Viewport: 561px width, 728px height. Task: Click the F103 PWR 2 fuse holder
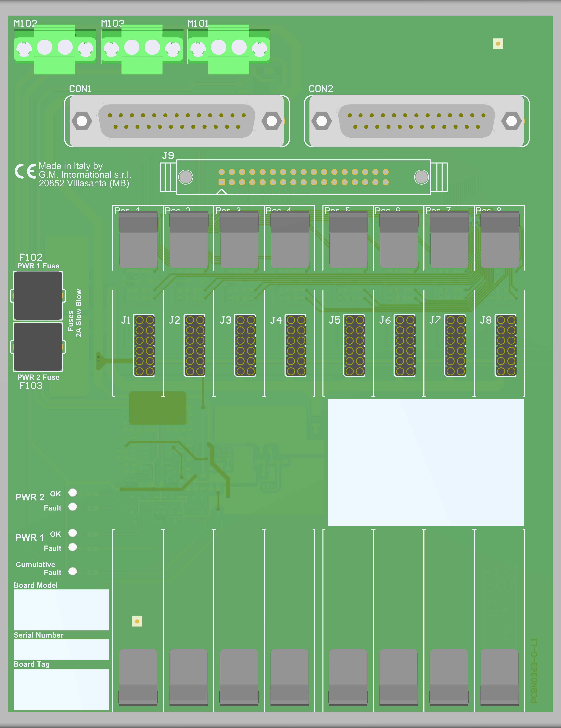[x=38, y=347]
